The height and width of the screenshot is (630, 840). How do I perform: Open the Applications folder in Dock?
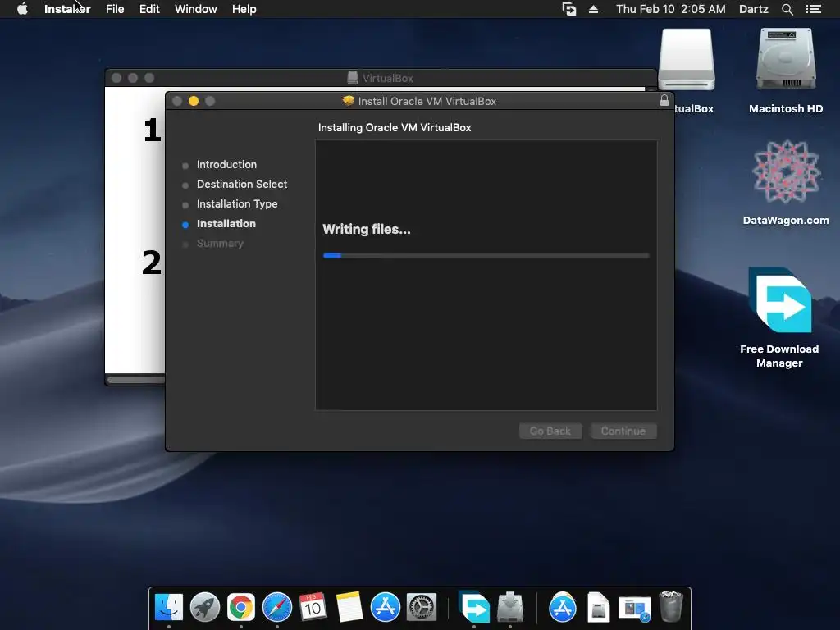(x=563, y=608)
